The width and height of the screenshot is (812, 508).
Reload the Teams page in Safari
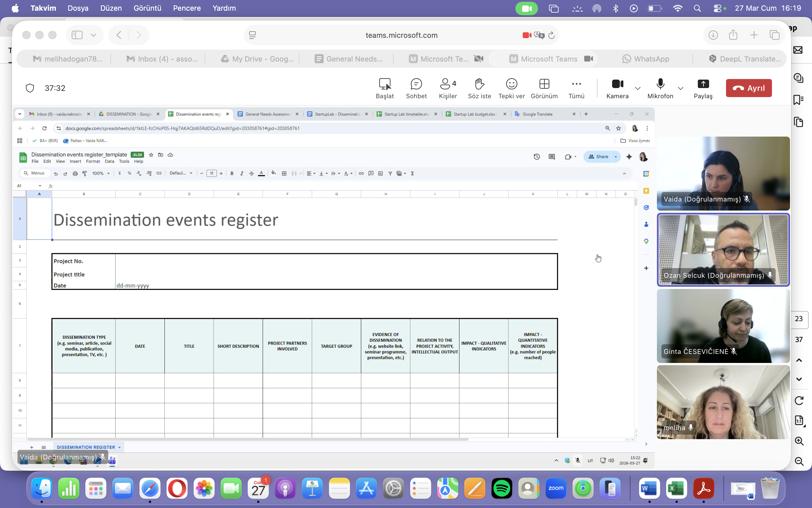tap(551, 35)
